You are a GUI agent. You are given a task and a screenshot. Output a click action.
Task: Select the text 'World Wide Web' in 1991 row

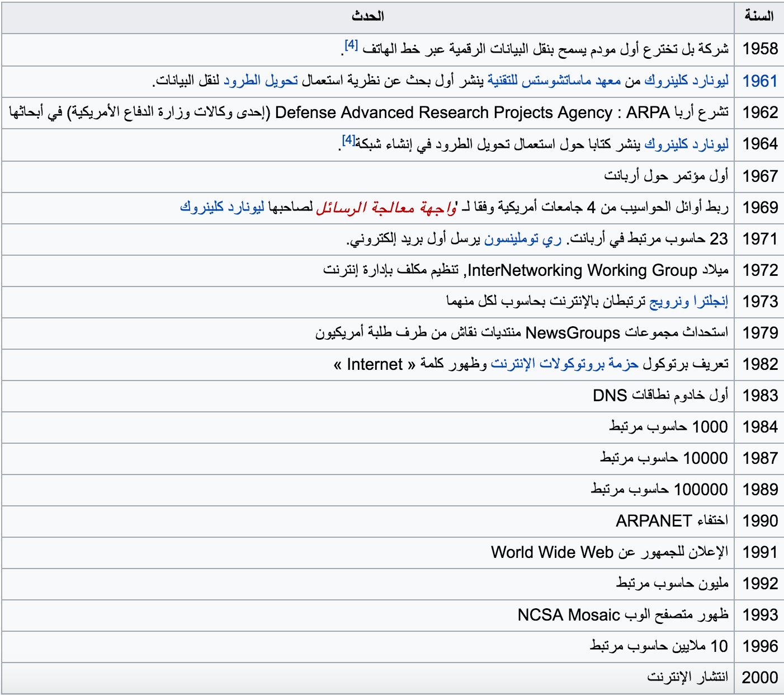coord(552,552)
